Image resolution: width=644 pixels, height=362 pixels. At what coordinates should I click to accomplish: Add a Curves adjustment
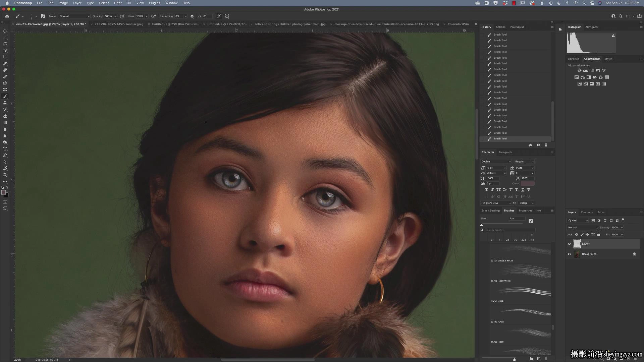coord(592,70)
